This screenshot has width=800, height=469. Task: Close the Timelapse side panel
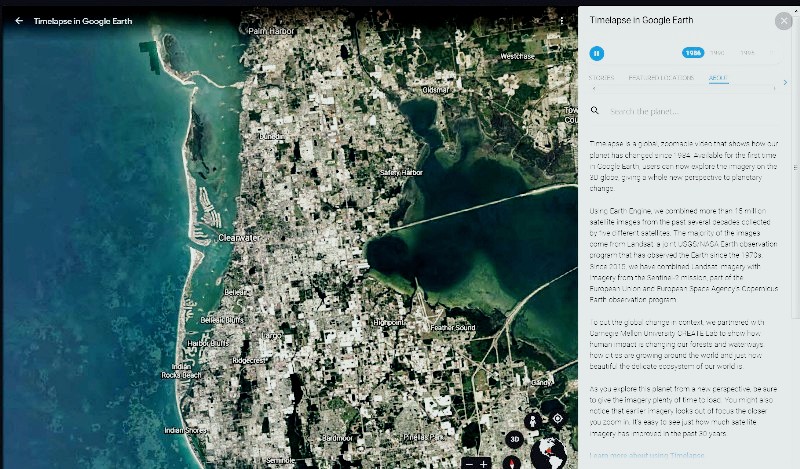784,21
